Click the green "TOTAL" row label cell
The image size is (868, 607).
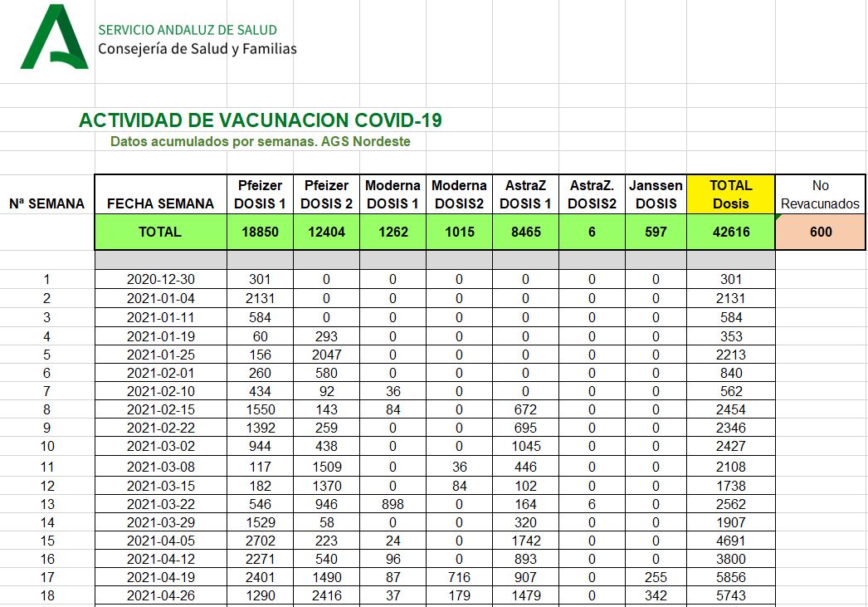click(x=160, y=233)
